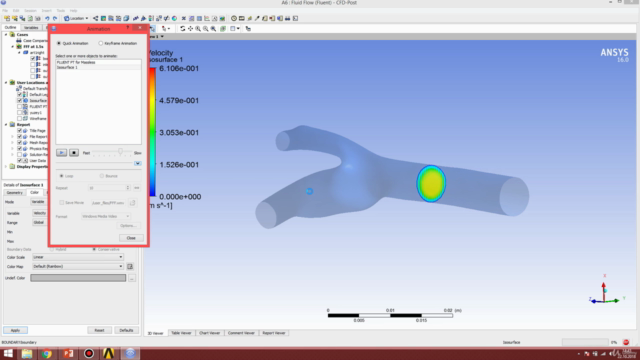Click the colorful pie Chart icon
Screen dimensions: 640x360
click(x=174, y=18)
